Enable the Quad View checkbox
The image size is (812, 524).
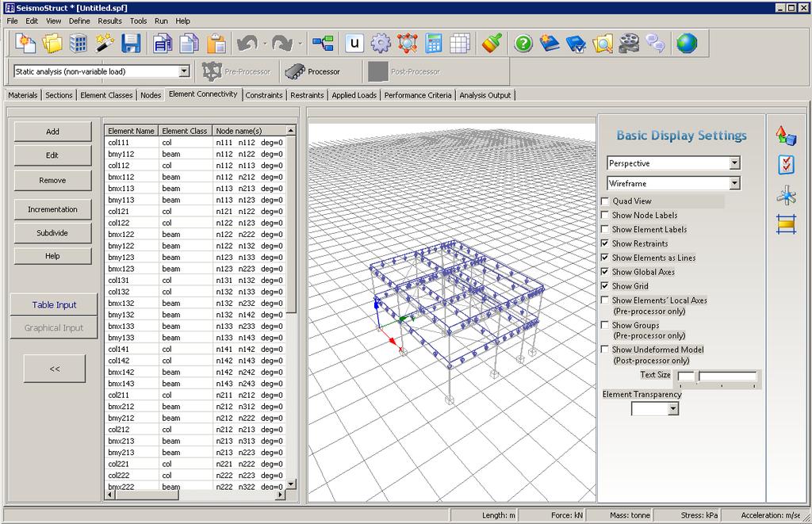pos(604,201)
